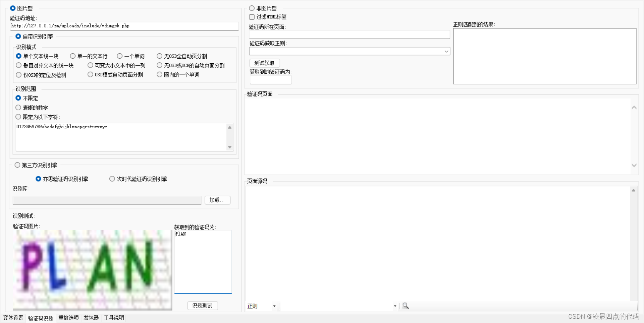Image resolution: width=644 pixels, height=323 pixels.
Task: Click the recognized captcha result box
Action: [x=203, y=262]
